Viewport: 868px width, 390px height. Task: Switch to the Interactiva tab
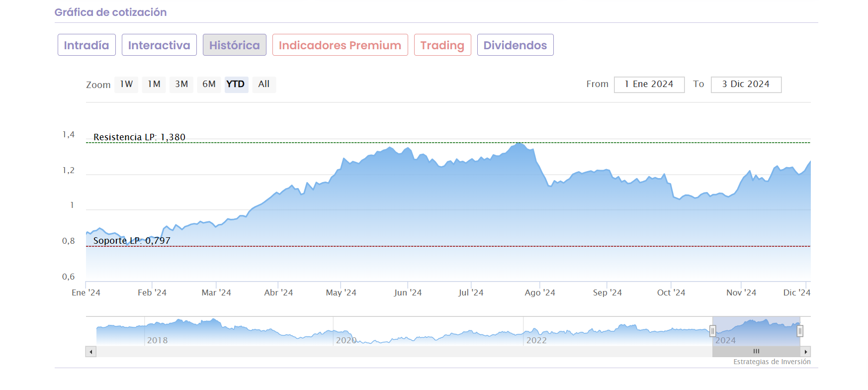159,45
